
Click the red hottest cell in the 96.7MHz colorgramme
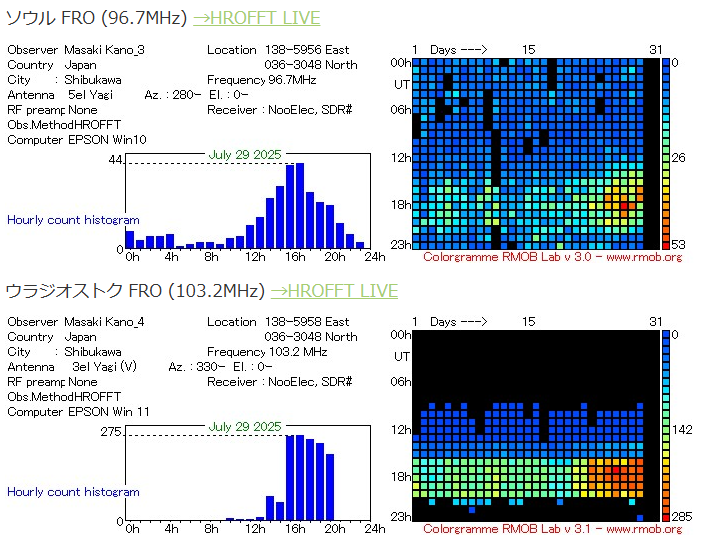pos(625,207)
